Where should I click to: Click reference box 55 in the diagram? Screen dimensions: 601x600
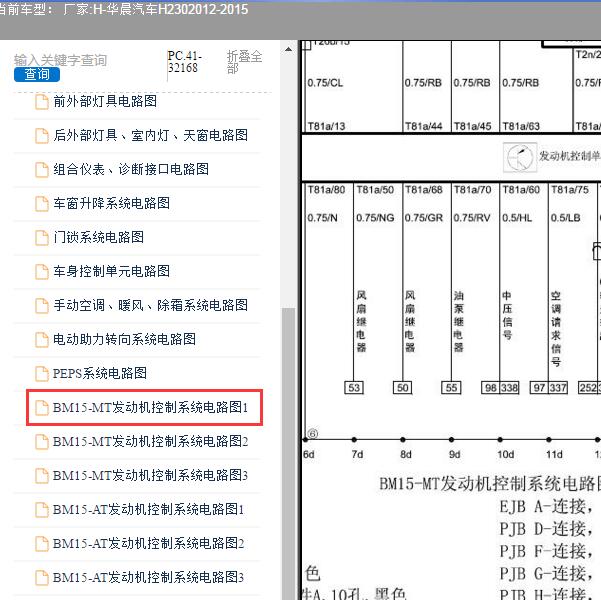click(x=451, y=388)
